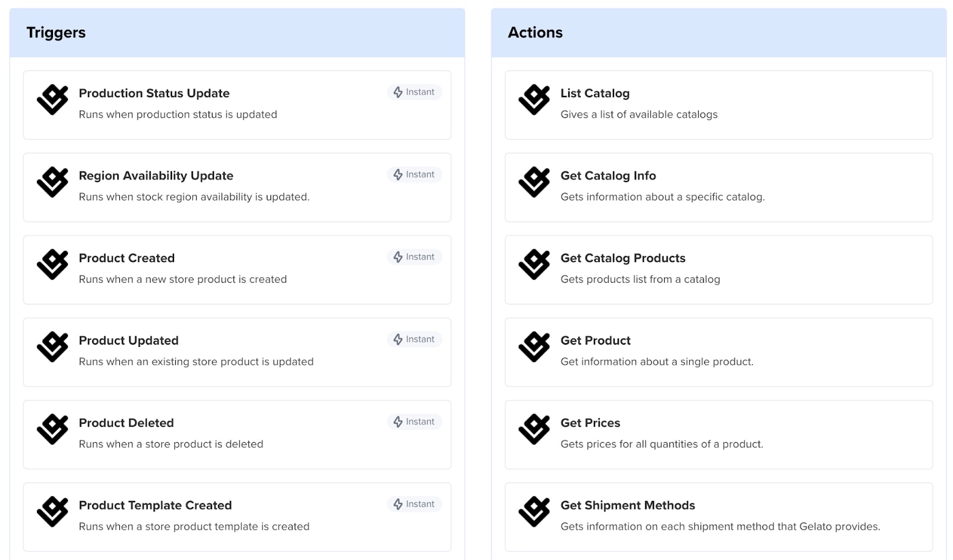The width and height of the screenshot is (953, 560).
Task: Open the Product Template Created trigger title
Action: coord(155,505)
